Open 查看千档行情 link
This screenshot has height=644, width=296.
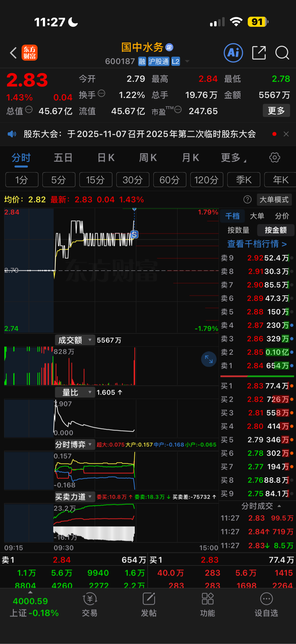257,244
